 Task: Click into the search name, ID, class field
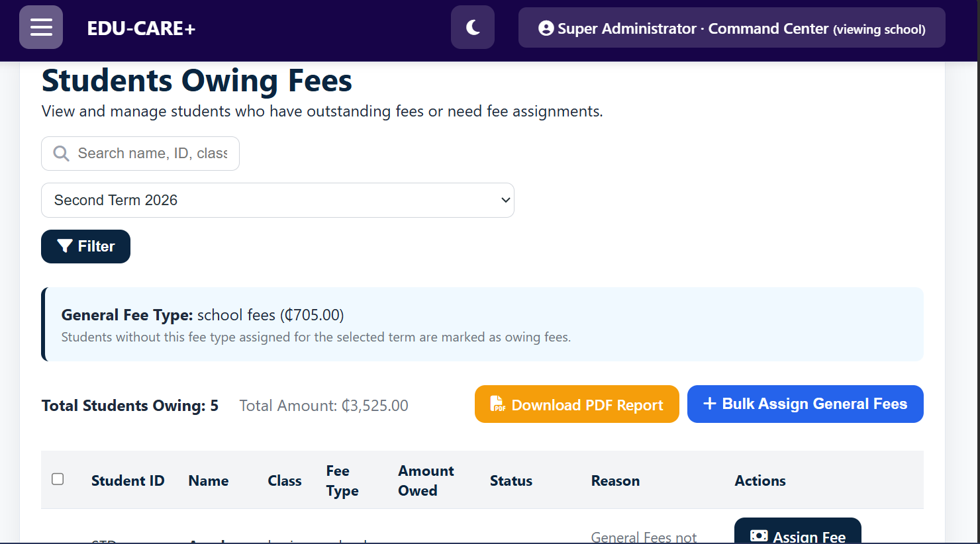tap(152, 154)
